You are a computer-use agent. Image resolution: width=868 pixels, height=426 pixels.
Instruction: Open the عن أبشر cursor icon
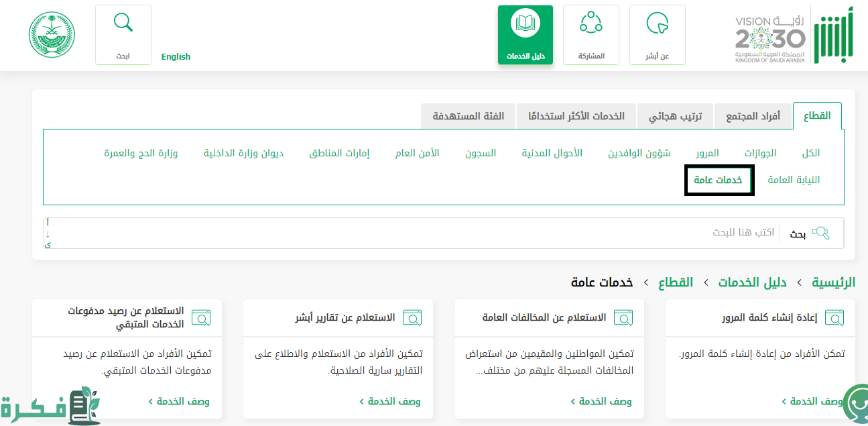(657, 24)
